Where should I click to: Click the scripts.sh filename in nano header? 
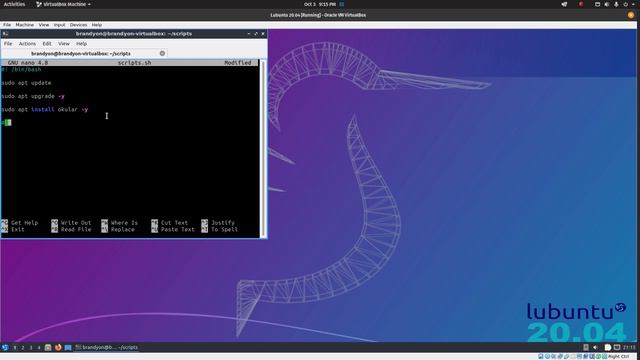coord(134,63)
